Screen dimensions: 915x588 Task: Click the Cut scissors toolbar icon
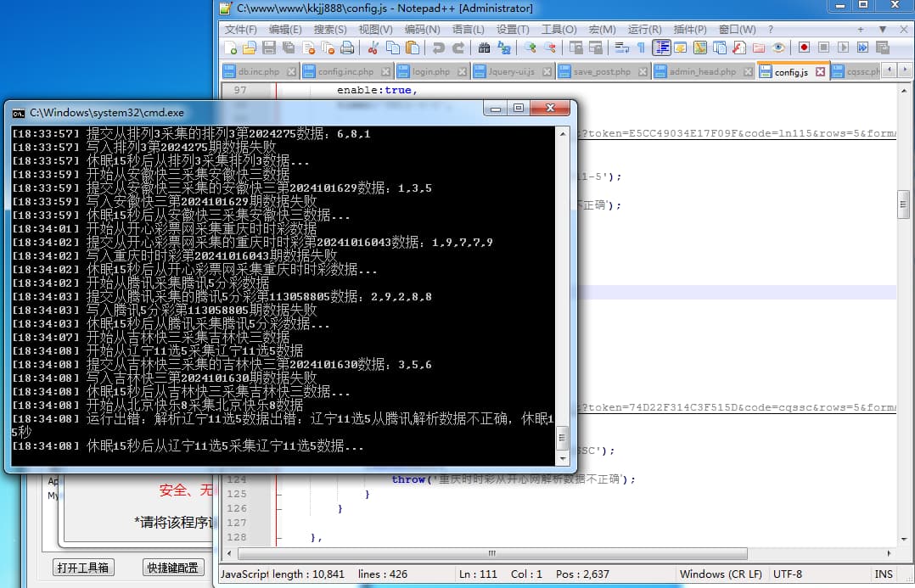(x=374, y=48)
